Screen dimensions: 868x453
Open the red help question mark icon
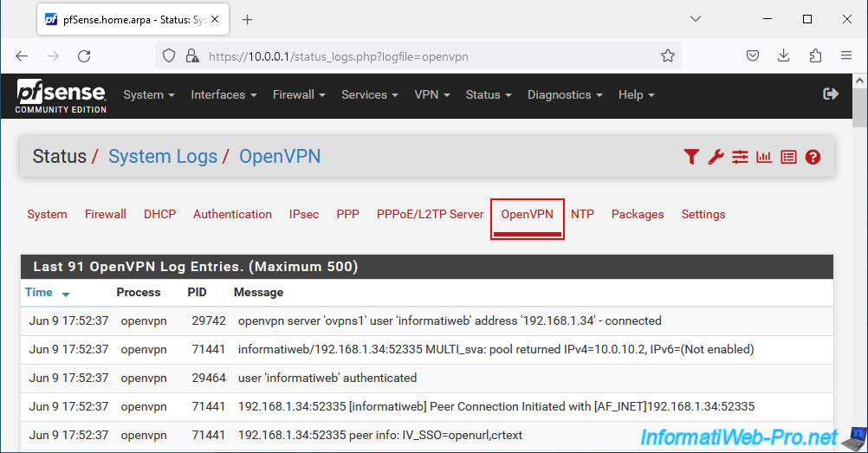(x=813, y=158)
